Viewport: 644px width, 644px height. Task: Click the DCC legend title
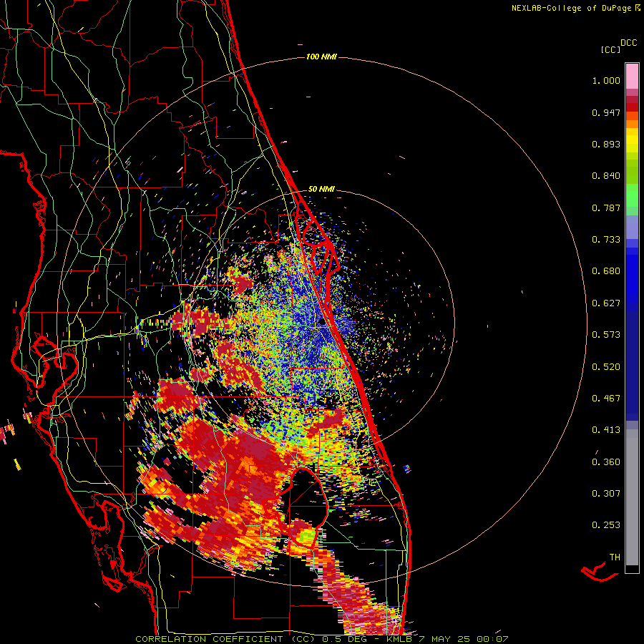629,43
